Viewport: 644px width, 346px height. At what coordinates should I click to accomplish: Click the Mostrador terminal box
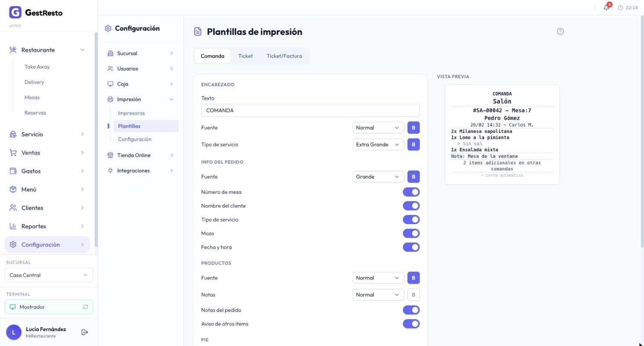[x=49, y=307]
